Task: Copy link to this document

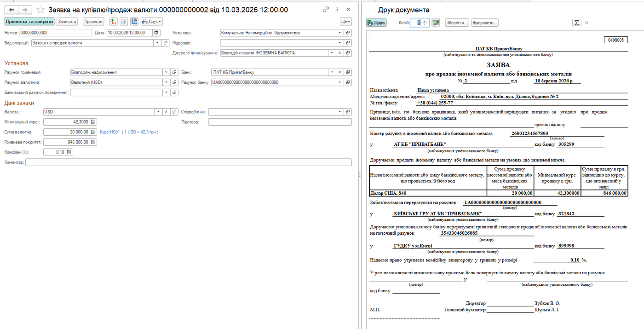Action: 326,10
